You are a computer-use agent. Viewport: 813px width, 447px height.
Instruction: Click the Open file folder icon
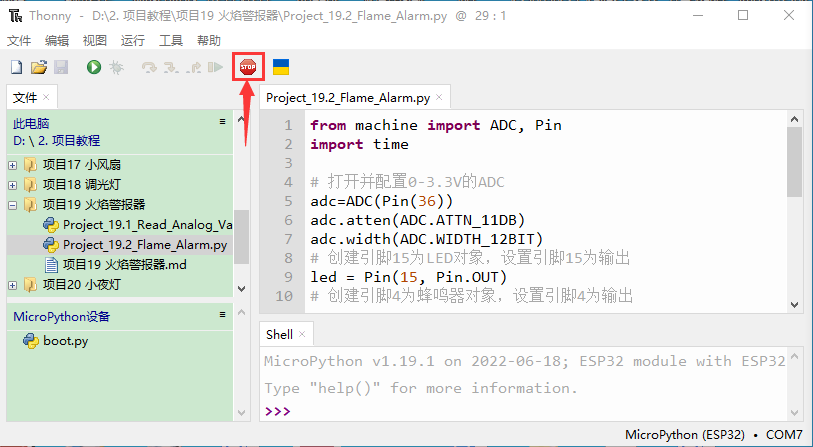[x=39, y=67]
